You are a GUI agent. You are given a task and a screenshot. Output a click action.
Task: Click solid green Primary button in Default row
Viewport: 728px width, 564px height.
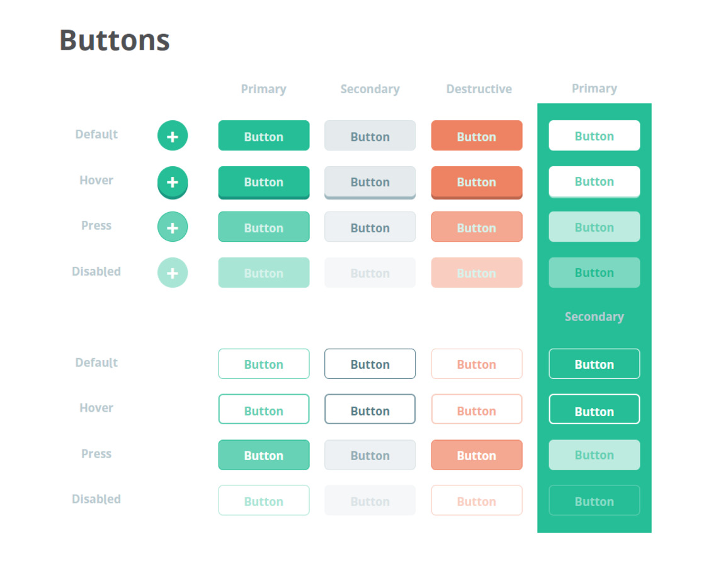click(x=264, y=135)
